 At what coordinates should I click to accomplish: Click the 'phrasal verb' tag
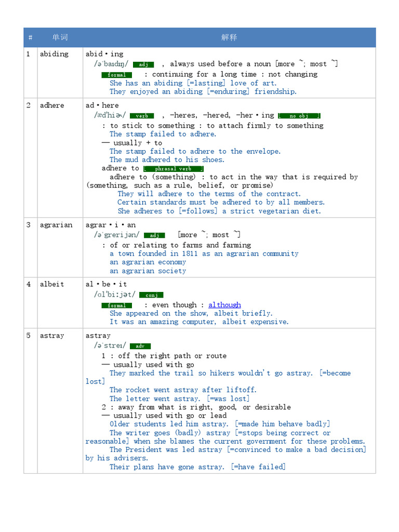click(x=173, y=169)
